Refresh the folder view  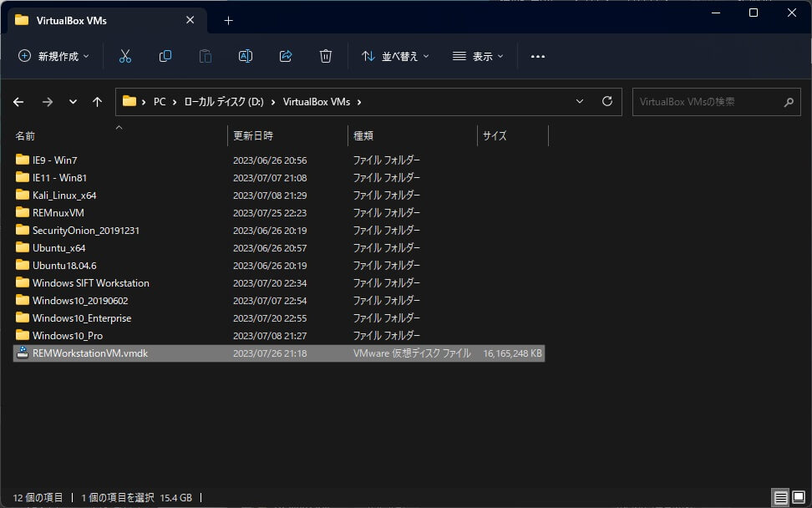pos(607,101)
